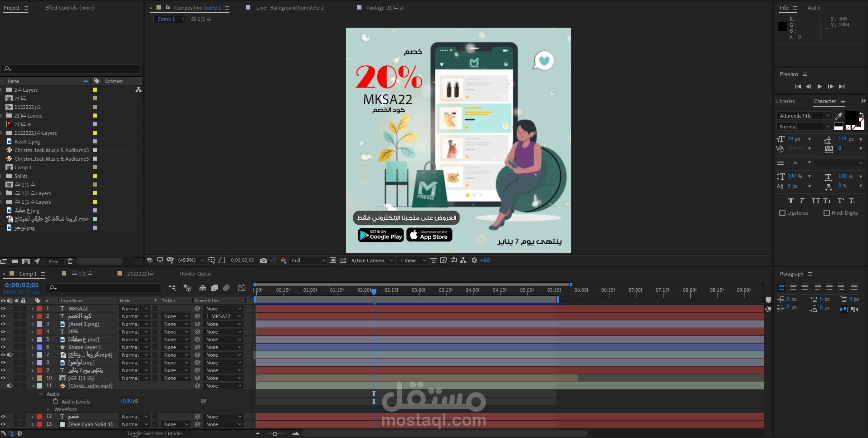Viewport: 868px width, 438px height.
Task: Switch to the Audio panel tab
Action: (x=814, y=8)
